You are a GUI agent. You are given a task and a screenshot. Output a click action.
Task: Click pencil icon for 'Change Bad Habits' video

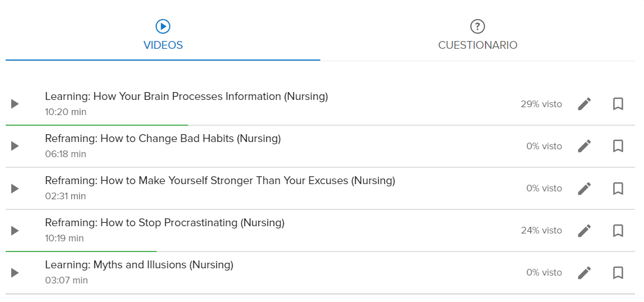pos(584,146)
